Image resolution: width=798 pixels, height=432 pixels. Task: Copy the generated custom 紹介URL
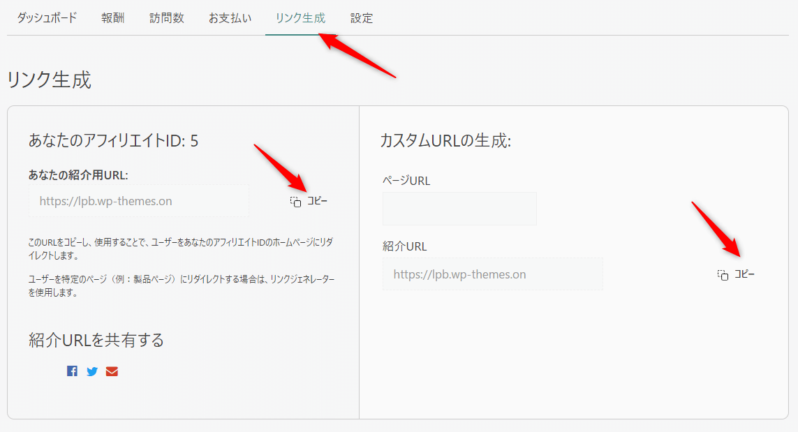pos(737,274)
